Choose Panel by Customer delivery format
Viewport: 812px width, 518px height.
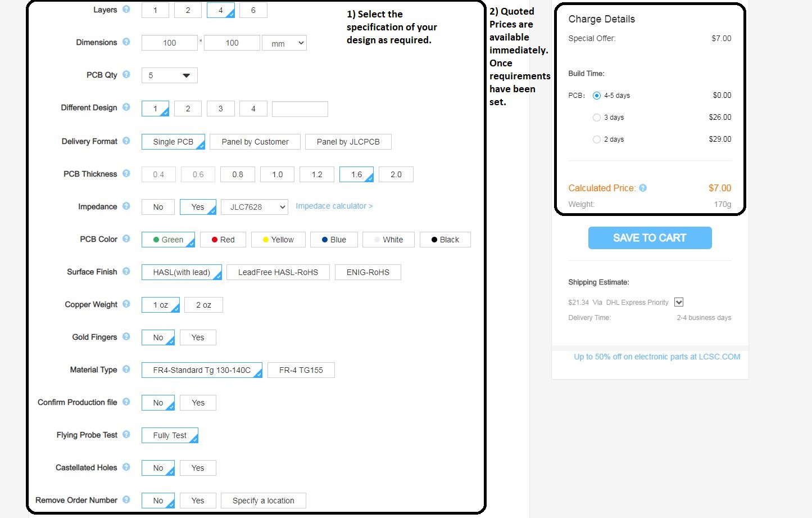point(255,142)
